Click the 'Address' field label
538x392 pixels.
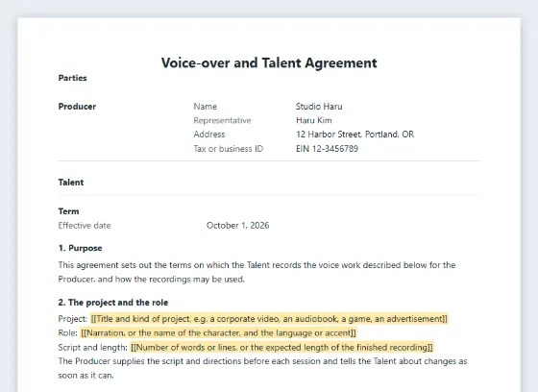[x=209, y=135]
